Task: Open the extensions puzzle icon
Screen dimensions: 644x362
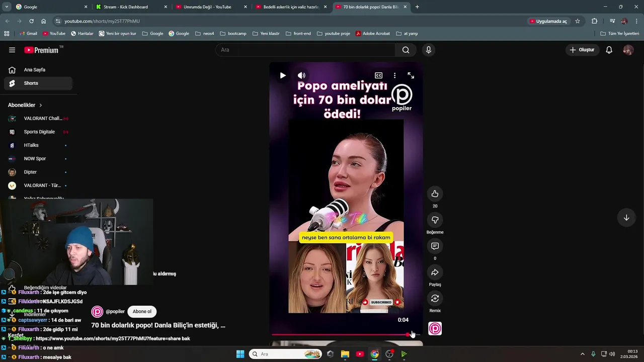Action: (594, 21)
